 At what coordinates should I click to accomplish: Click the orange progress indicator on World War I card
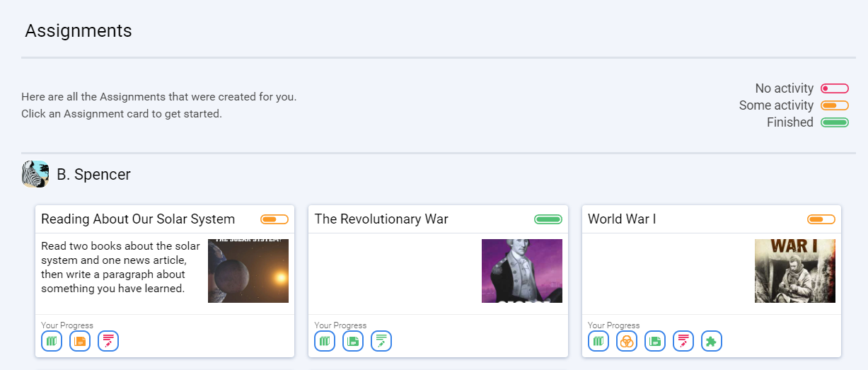[x=821, y=219]
